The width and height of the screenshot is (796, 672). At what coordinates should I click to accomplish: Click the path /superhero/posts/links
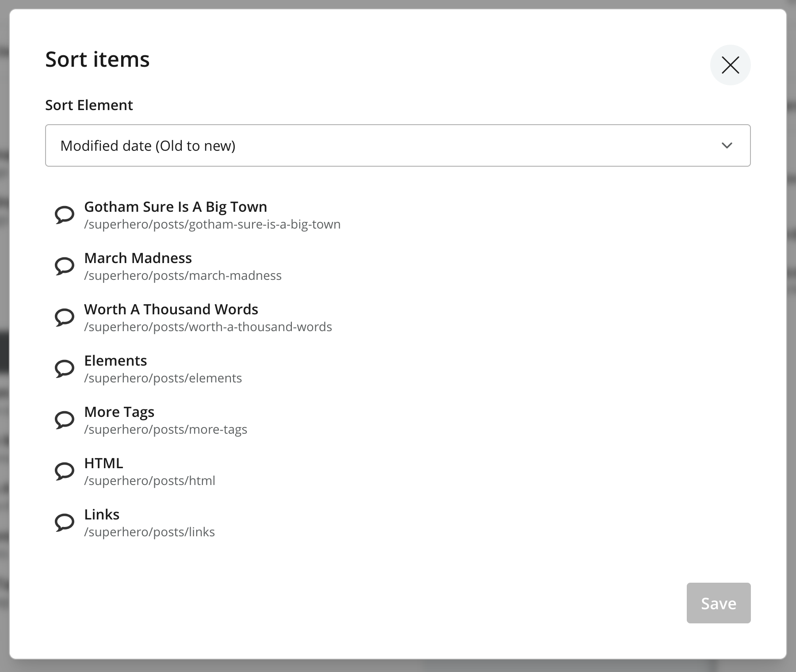[x=149, y=532]
